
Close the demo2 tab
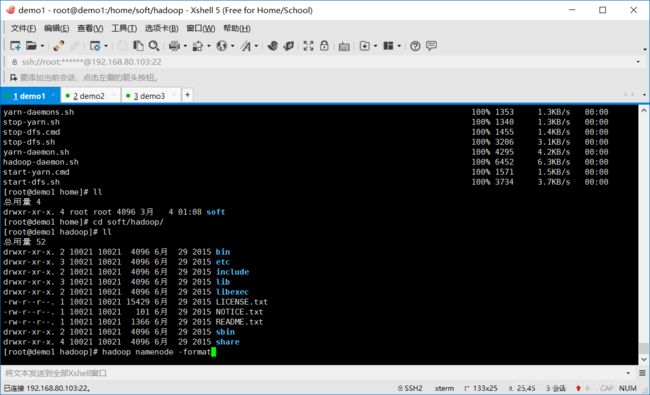pos(114,95)
